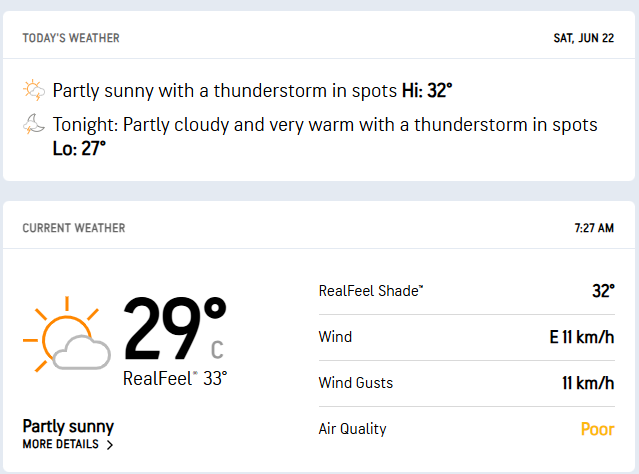Click the E 11 km/h wind value
This screenshot has height=474, width=639.
click(x=581, y=337)
